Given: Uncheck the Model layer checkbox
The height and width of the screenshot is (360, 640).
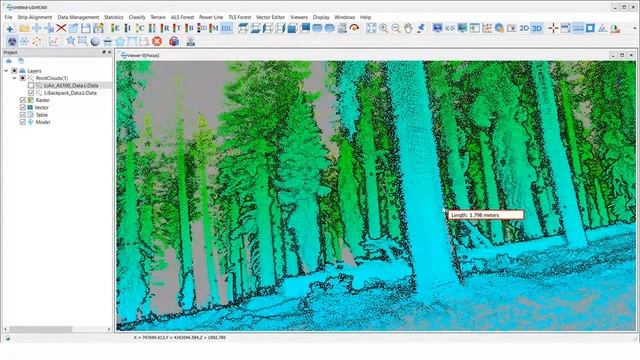Looking at the screenshot, I should tap(22, 122).
